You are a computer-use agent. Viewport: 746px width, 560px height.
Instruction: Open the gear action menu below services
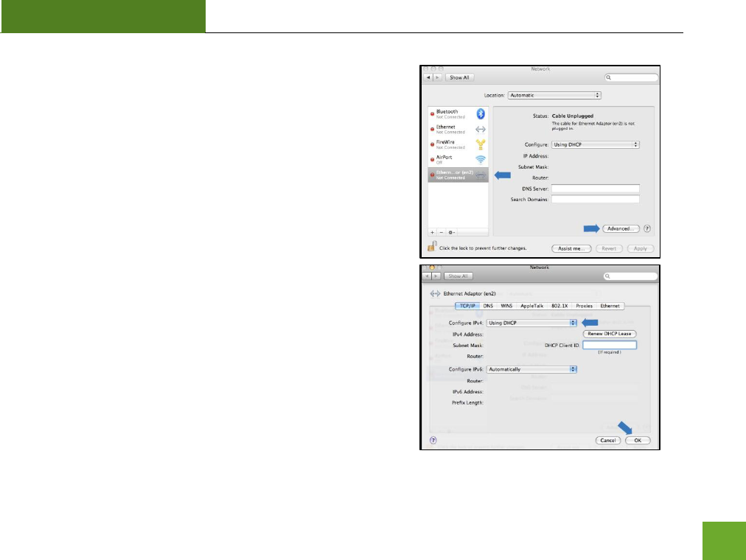click(x=451, y=232)
